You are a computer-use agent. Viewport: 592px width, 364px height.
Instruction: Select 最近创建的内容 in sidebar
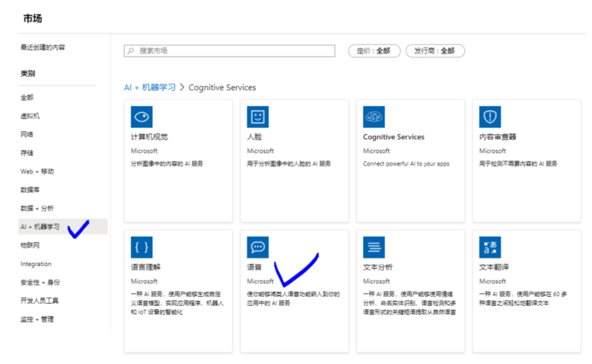point(43,47)
